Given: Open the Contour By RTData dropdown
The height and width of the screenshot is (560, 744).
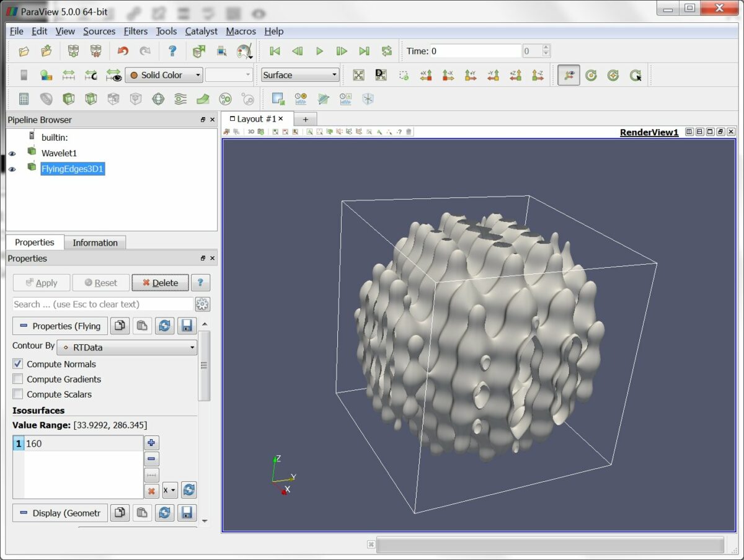Looking at the screenshot, I should [127, 348].
